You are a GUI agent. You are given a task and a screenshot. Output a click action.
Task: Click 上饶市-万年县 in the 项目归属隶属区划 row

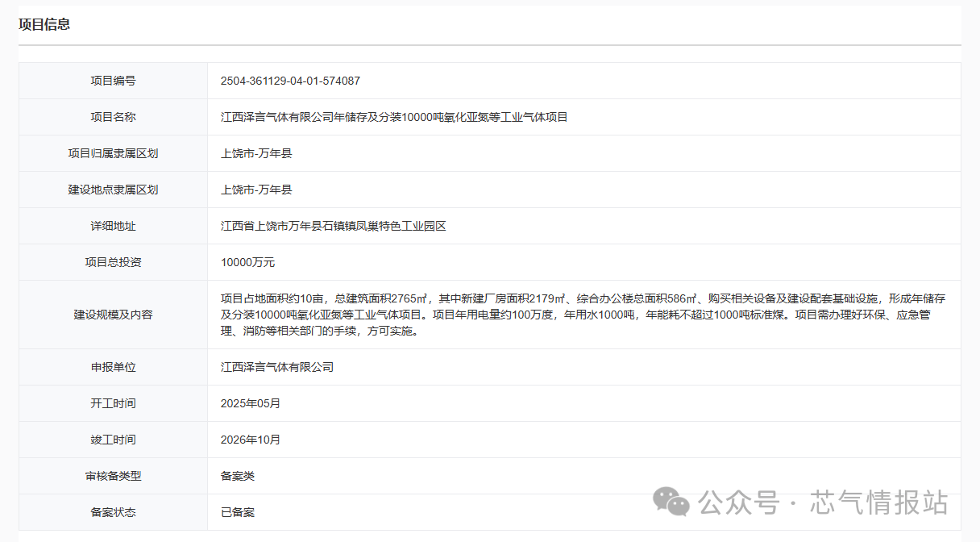click(256, 153)
